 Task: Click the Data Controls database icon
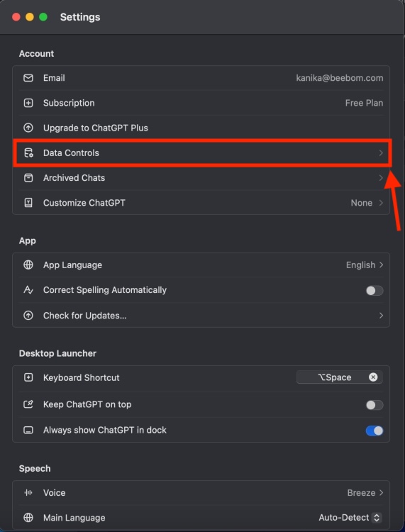click(x=28, y=153)
